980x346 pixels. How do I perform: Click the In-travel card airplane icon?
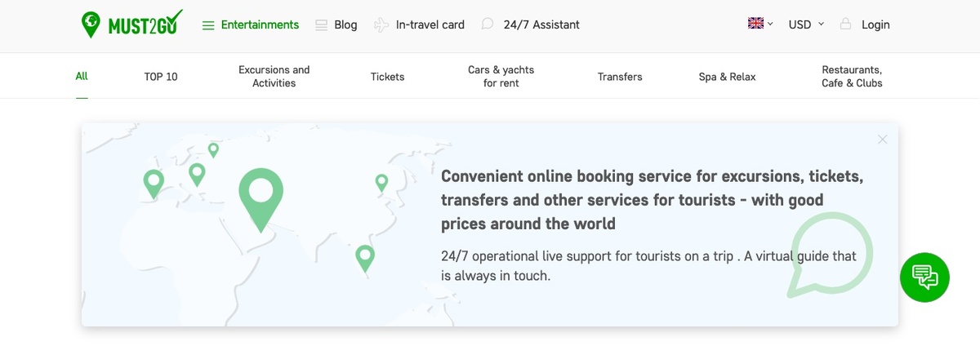pyautogui.click(x=381, y=25)
